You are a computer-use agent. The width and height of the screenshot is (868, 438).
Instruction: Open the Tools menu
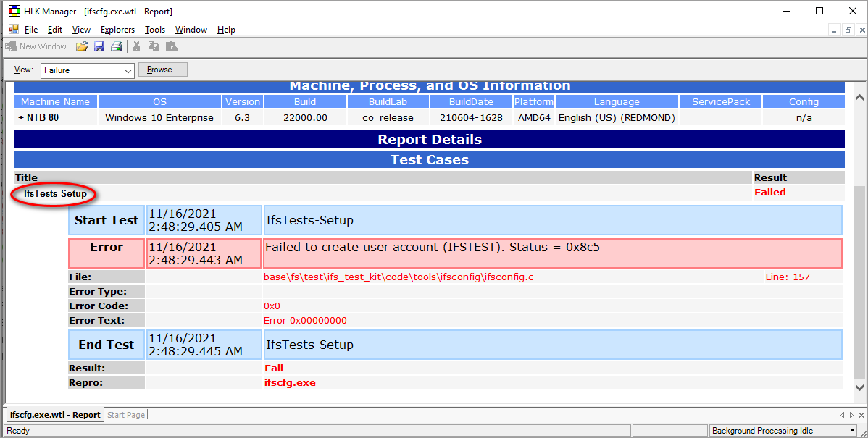point(154,30)
